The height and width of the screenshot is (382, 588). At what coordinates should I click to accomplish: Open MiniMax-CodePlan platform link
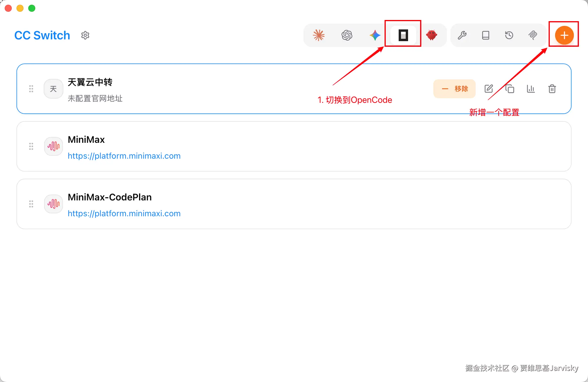(x=124, y=213)
